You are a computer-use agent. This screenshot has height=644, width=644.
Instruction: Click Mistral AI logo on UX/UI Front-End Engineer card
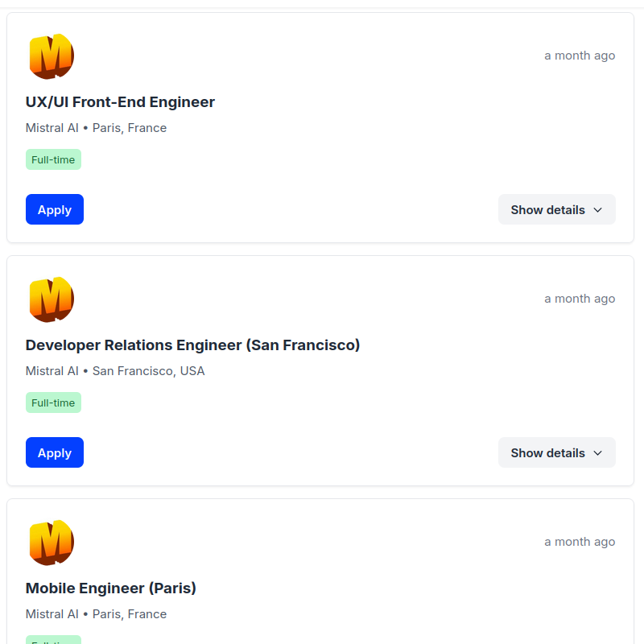point(52,56)
